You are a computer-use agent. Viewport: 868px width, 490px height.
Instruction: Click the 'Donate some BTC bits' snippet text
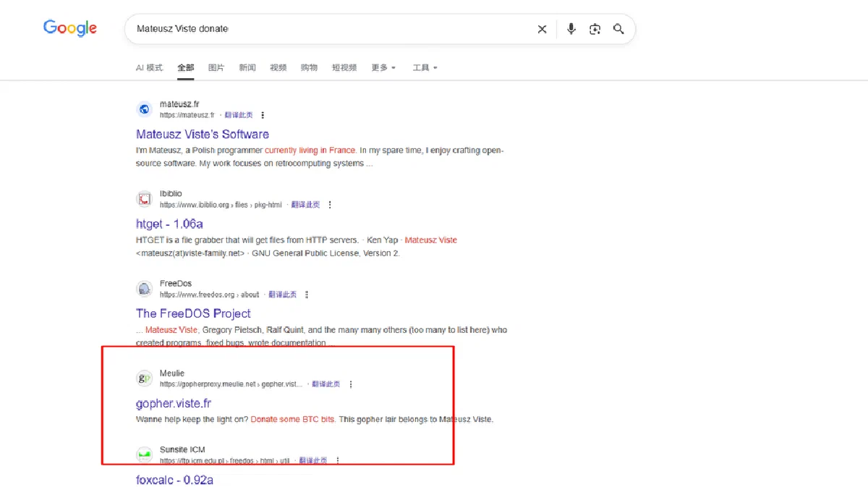293,419
